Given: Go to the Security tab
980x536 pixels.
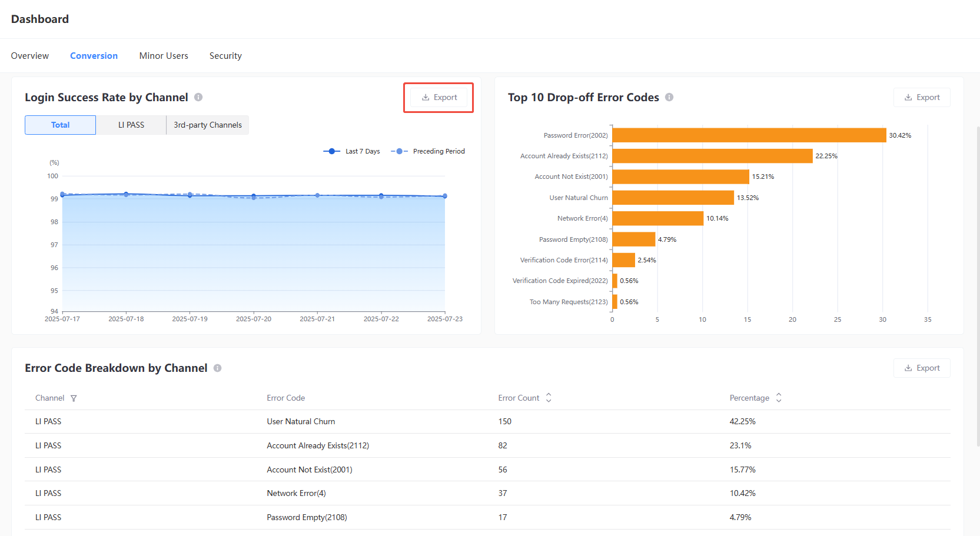Looking at the screenshot, I should pos(225,56).
